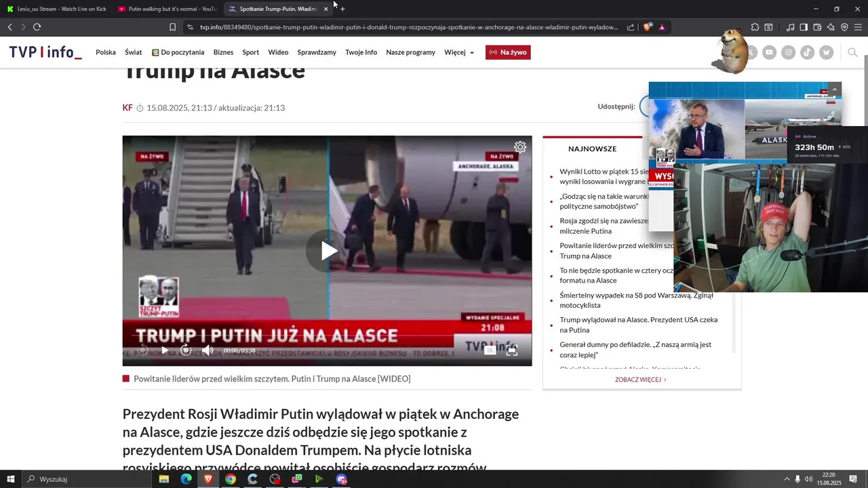Open the Twoje Info section
Viewport: 868px width, 488px height.
click(361, 52)
